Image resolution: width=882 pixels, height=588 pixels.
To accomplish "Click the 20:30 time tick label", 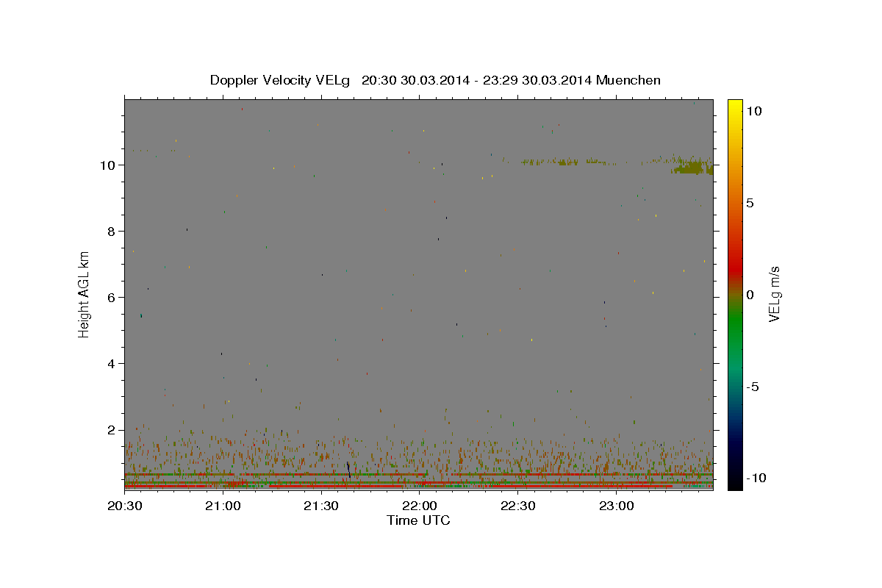I will click(124, 506).
